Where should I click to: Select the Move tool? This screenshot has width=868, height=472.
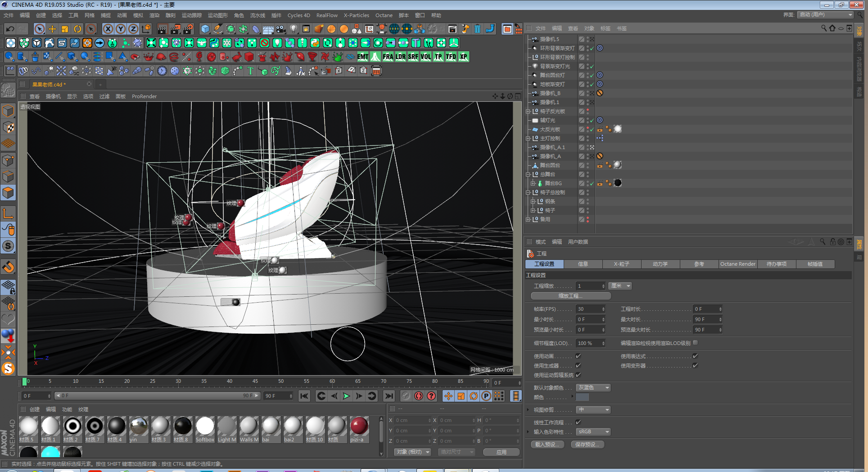[52, 29]
